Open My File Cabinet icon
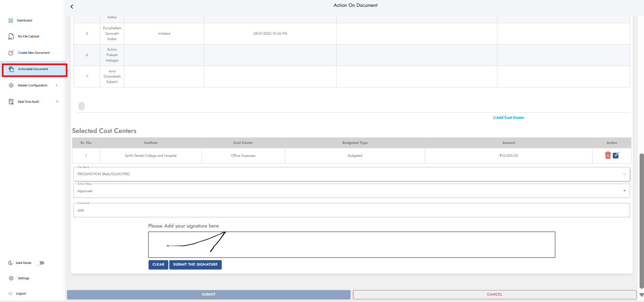The height and width of the screenshot is (302, 644). click(11, 36)
